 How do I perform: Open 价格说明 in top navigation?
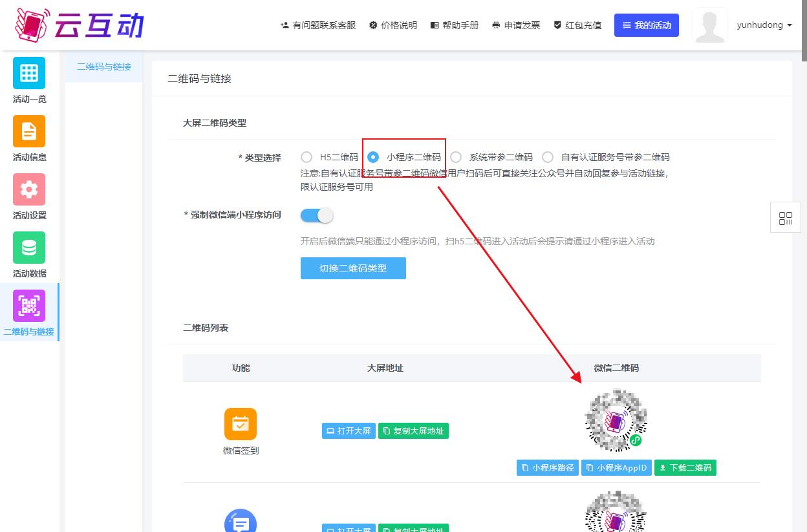click(393, 25)
